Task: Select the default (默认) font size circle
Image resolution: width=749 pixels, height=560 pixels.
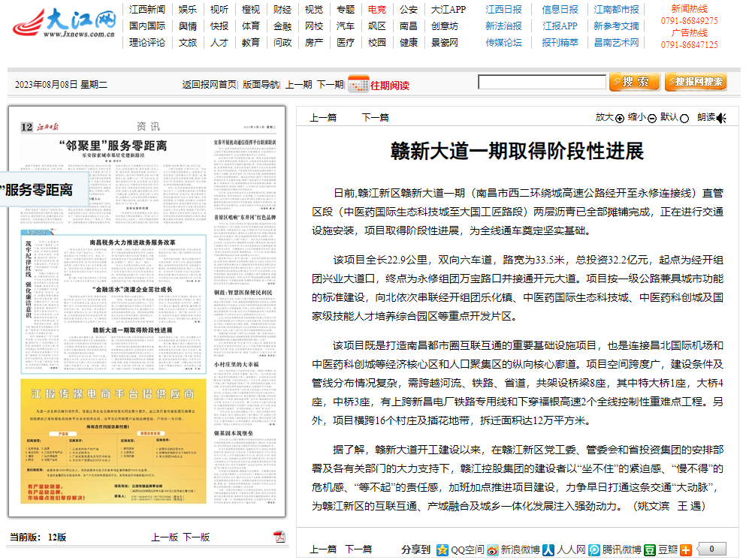Action: point(684,118)
